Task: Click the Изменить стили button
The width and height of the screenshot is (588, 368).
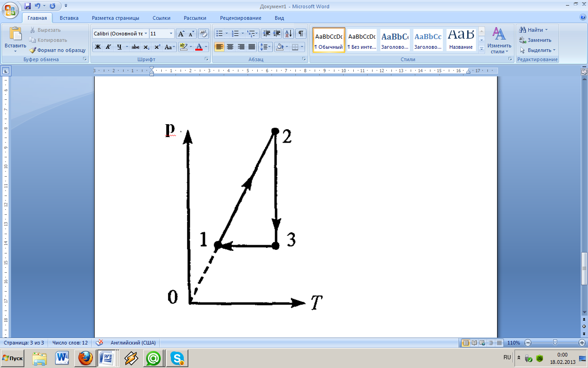Action: (499, 40)
